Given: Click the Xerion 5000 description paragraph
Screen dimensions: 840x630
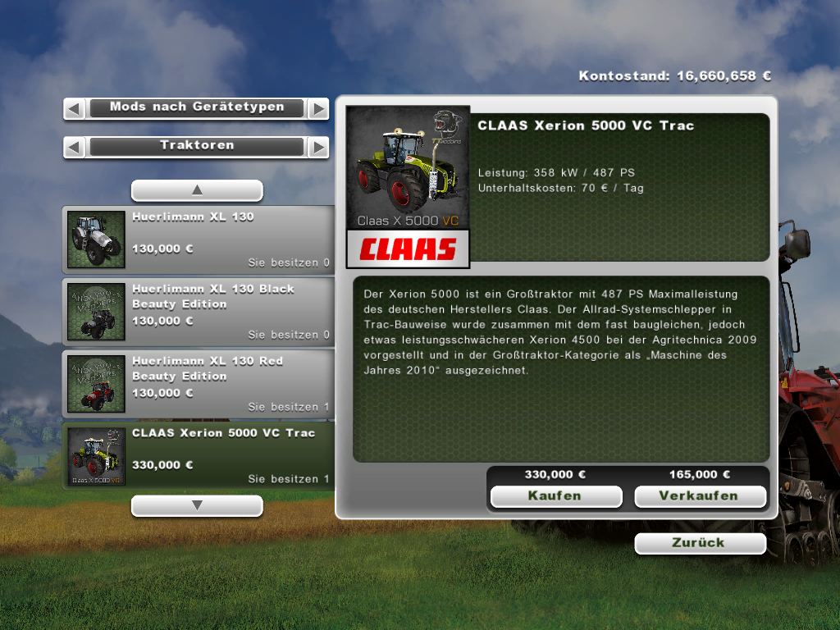Looking at the screenshot, I should click(560, 332).
